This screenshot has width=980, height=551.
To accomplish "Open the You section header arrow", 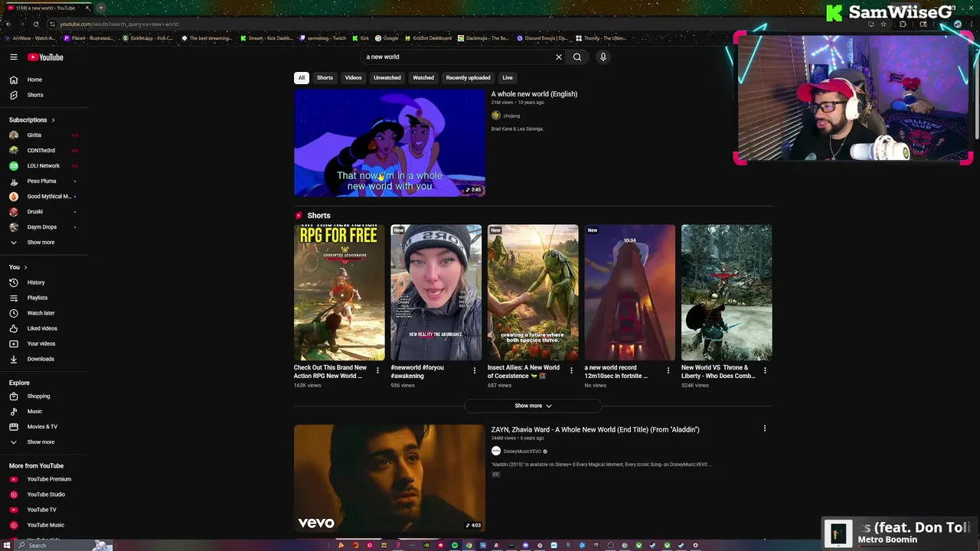I will (25, 267).
